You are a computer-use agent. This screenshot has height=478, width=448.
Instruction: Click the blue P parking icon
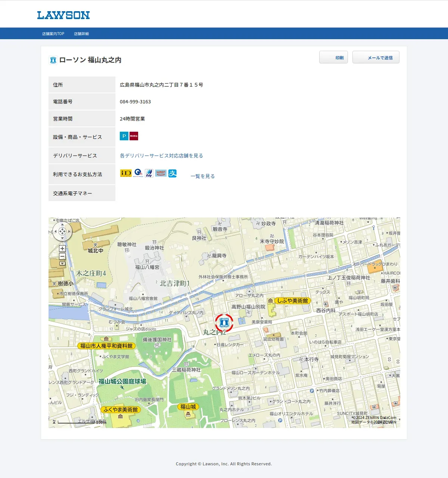[x=124, y=136]
